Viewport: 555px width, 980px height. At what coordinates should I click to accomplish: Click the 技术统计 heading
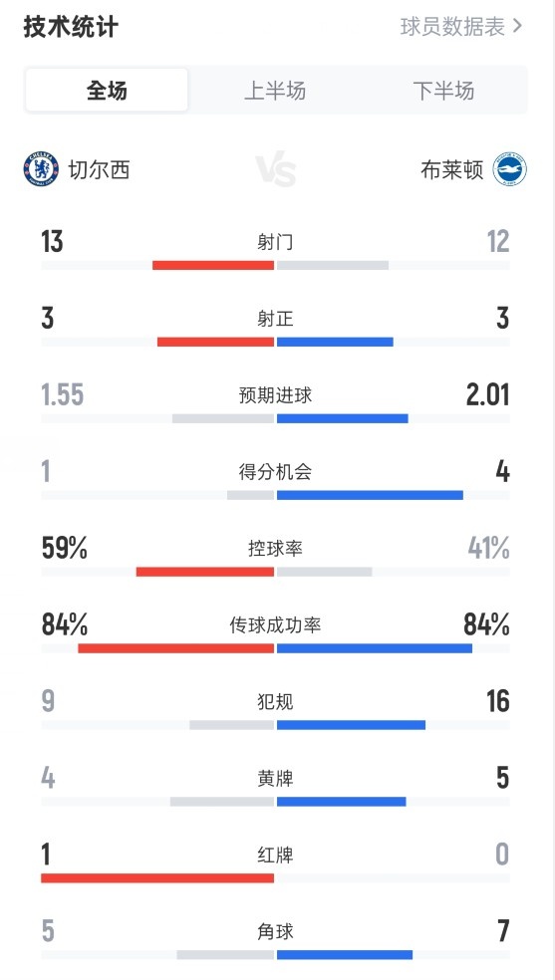click(x=71, y=27)
